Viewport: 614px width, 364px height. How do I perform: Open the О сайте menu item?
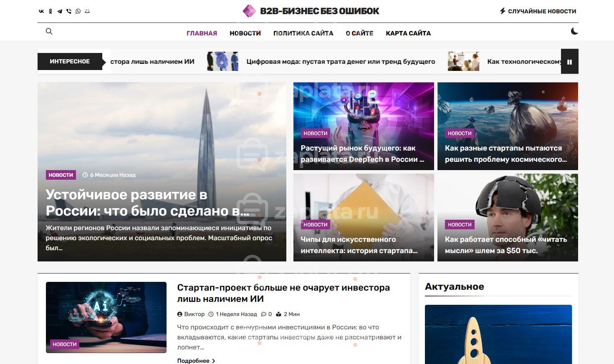[x=359, y=33]
